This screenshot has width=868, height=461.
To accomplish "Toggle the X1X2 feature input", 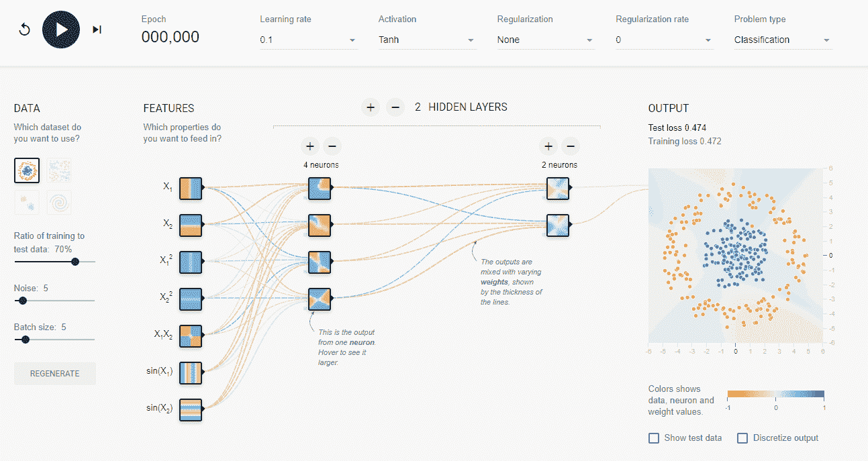I will (191, 336).
